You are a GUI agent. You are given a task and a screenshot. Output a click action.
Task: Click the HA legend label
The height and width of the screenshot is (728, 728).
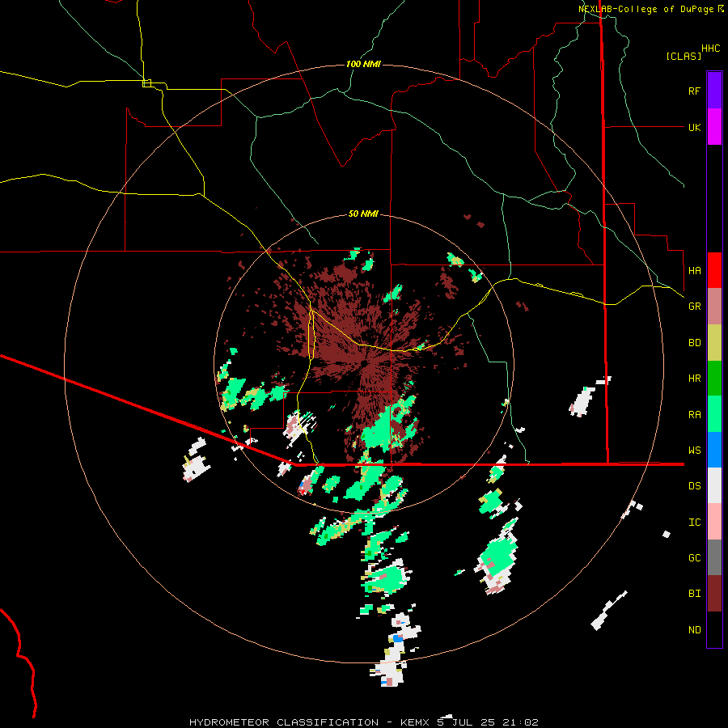(694, 271)
